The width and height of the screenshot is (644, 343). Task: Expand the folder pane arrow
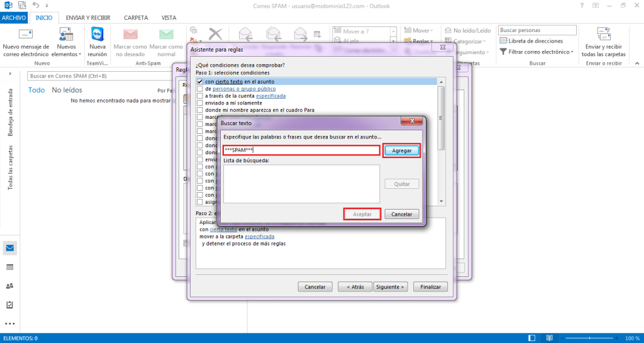[10, 74]
